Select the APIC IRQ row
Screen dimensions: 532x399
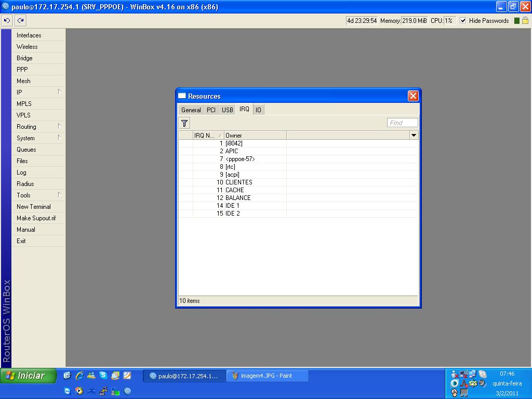298,151
